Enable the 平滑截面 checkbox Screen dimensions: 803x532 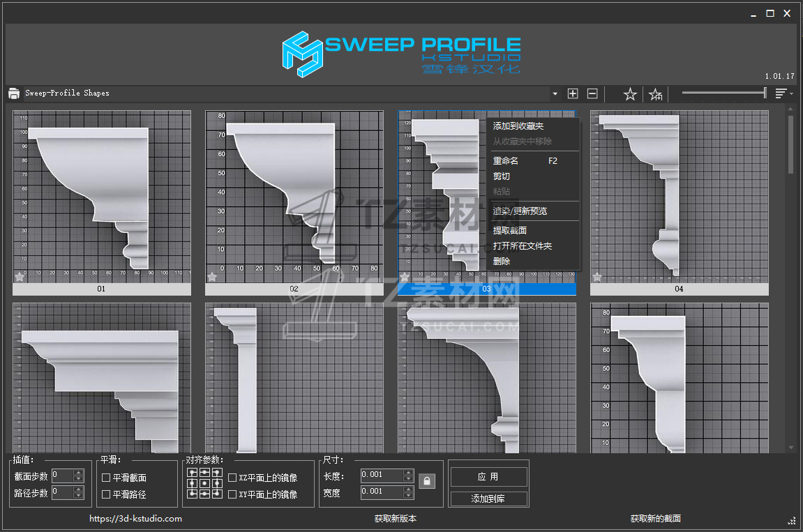click(x=106, y=478)
